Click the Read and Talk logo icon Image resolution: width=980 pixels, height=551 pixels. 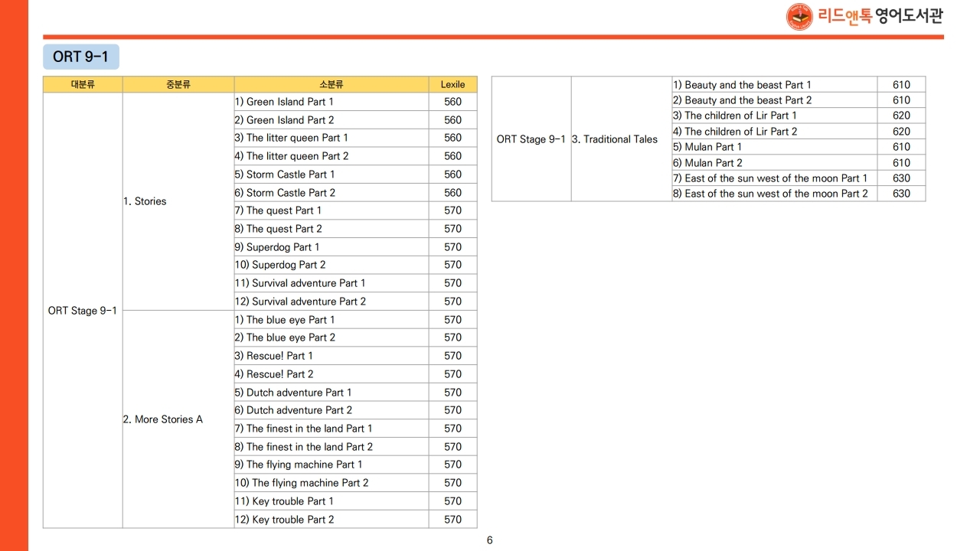click(x=799, y=16)
